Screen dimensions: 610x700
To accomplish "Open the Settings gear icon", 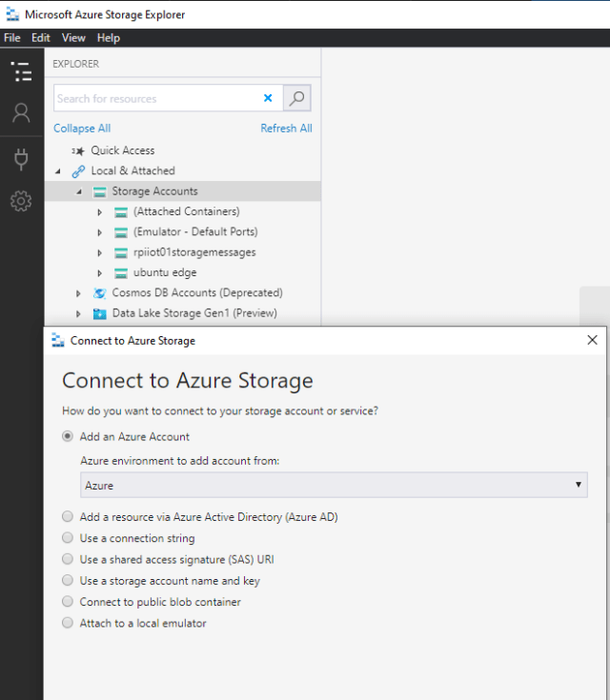I will click(x=21, y=201).
